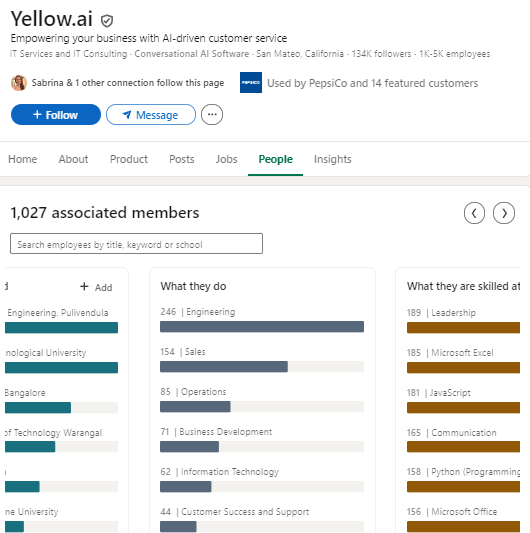The image size is (530, 533).
Task: Switch to the Product tab
Action: (x=129, y=159)
